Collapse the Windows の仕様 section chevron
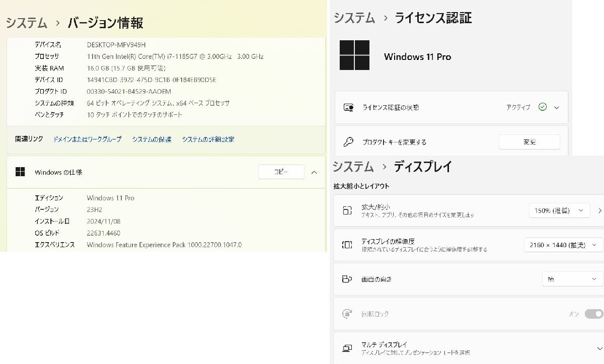The image size is (604, 364). [314, 172]
